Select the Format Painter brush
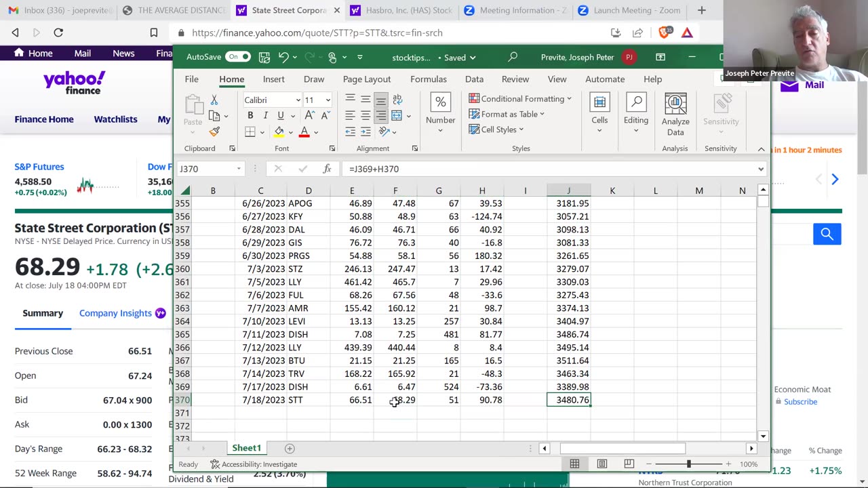The image size is (868, 488). tap(214, 131)
